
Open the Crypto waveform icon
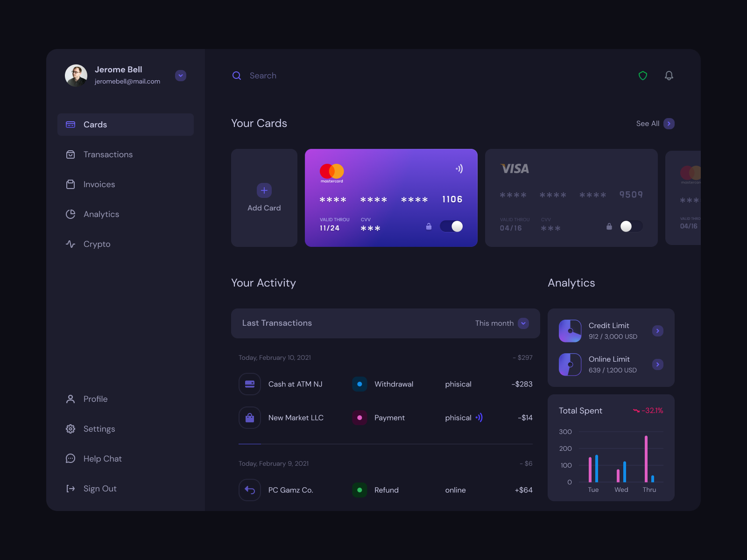coord(70,244)
